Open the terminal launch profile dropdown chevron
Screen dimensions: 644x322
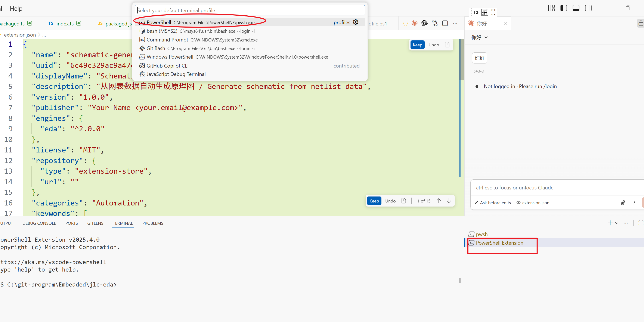point(616,223)
